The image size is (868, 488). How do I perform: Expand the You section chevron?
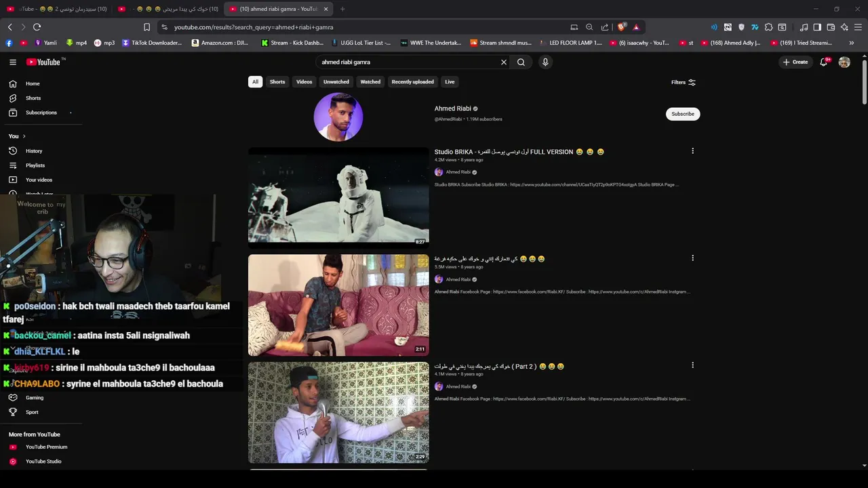pos(24,136)
